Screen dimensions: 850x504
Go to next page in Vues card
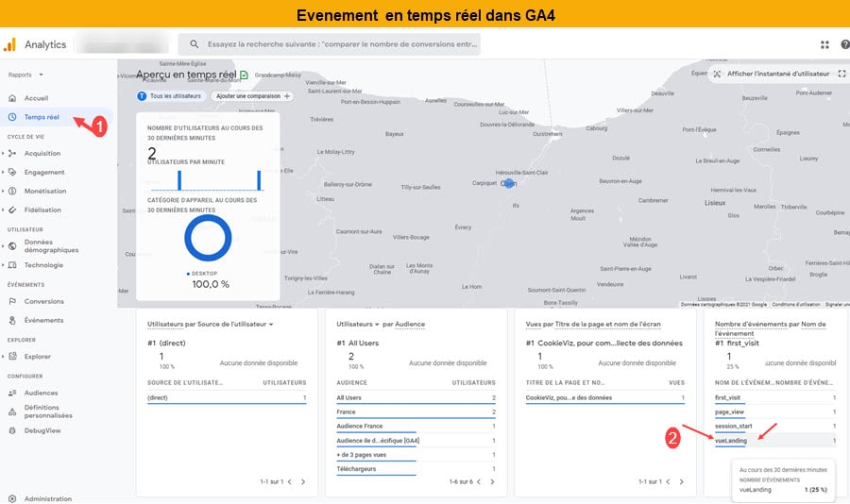[681, 481]
